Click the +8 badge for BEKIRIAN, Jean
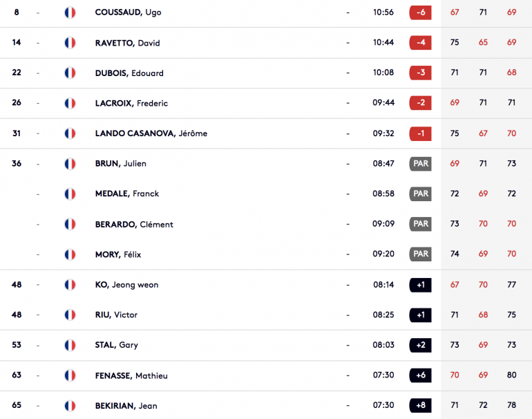The image size is (532, 419). click(420, 405)
